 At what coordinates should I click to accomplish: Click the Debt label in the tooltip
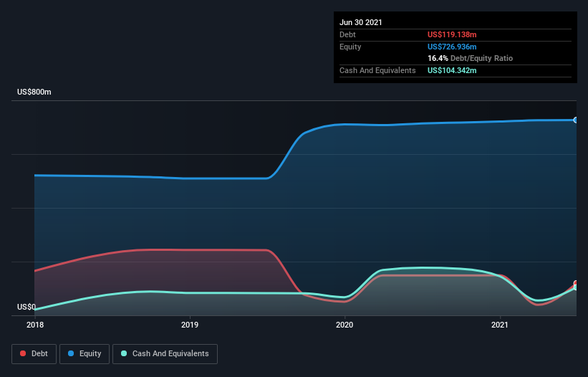tap(347, 34)
